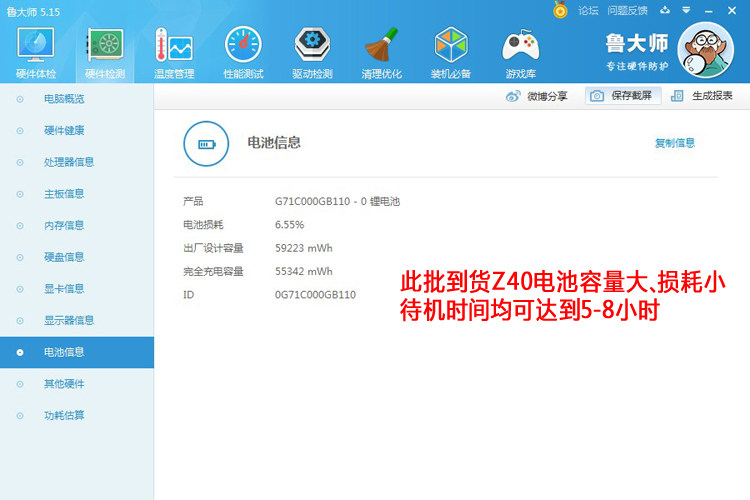Select 内存信息 in sidebar
The image size is (750, 500).
coord(77,225)
